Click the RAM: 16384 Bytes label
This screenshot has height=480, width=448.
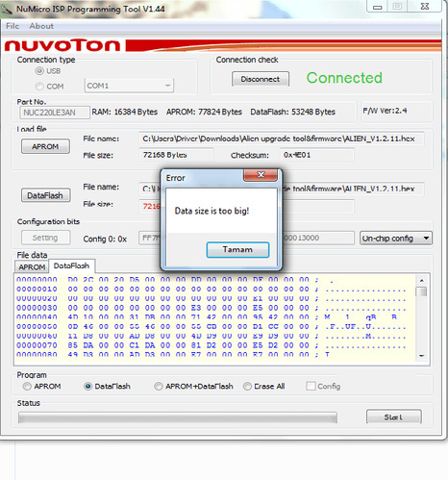click(125, 112)
